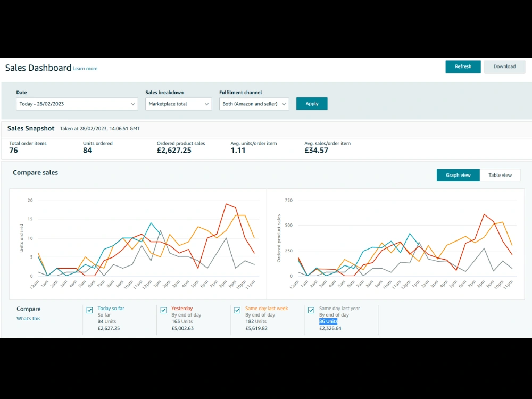The width and height of the screenshot is (532, 399).
Task: Click the '£2,627.25' Ordered product sales value
Action: click(174, 151)
